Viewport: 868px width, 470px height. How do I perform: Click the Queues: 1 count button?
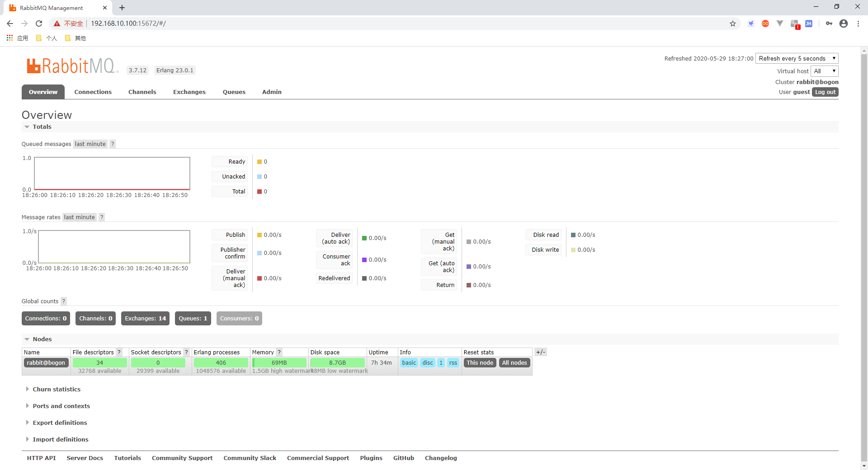(x=193, y=318)
